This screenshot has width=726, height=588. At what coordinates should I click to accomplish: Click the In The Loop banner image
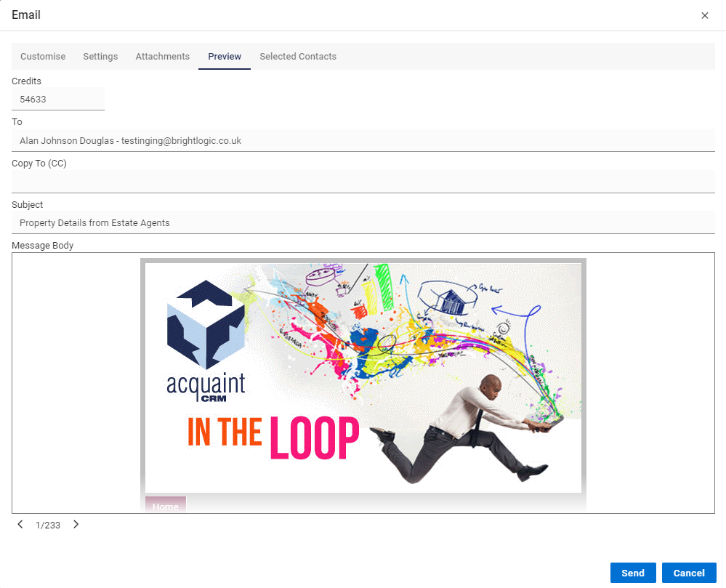[363, 377]
